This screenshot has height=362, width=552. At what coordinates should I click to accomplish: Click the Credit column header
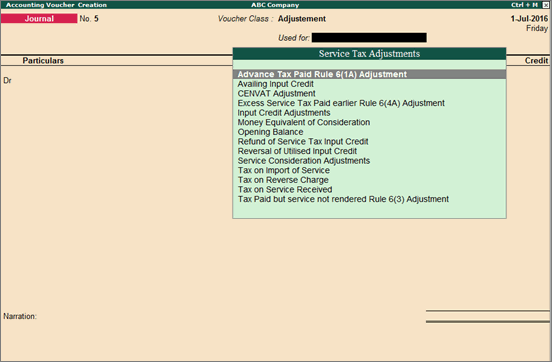[x=536, y=61]
